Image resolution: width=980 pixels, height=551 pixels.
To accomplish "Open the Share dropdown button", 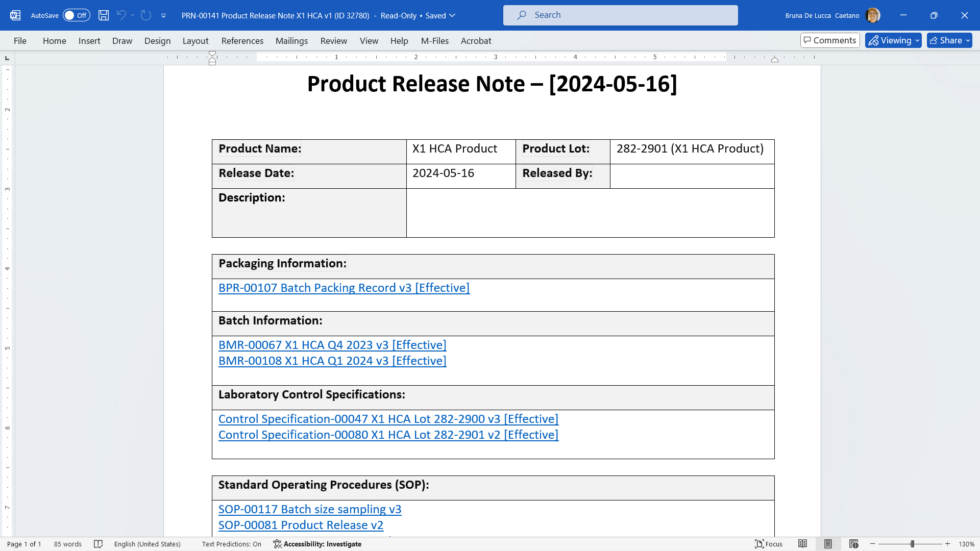I will (x=949, y=40).
